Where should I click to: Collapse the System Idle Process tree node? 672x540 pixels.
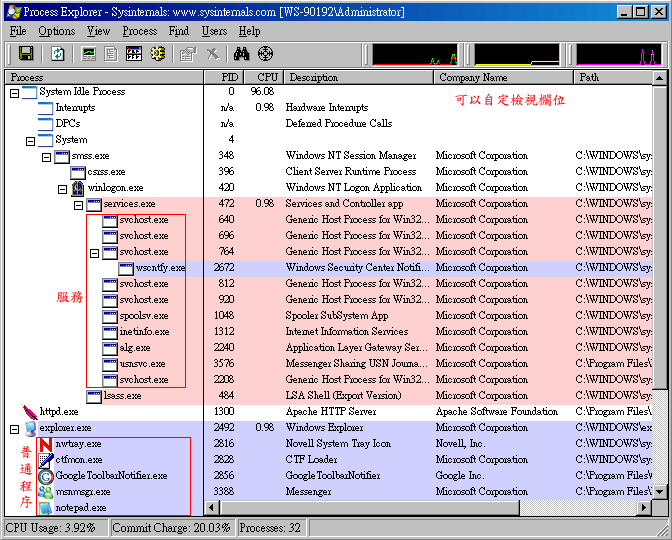pos(15,93)
